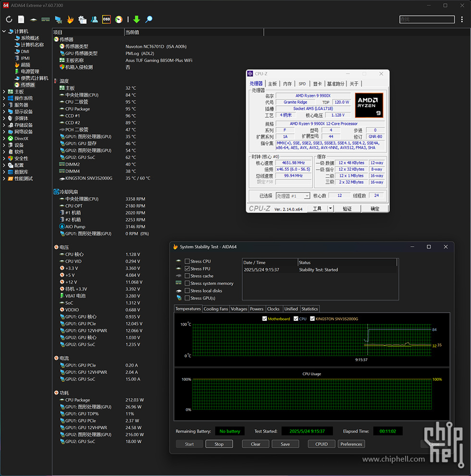Open the monitor diagnostics toolbar icon

click(58, 20)
